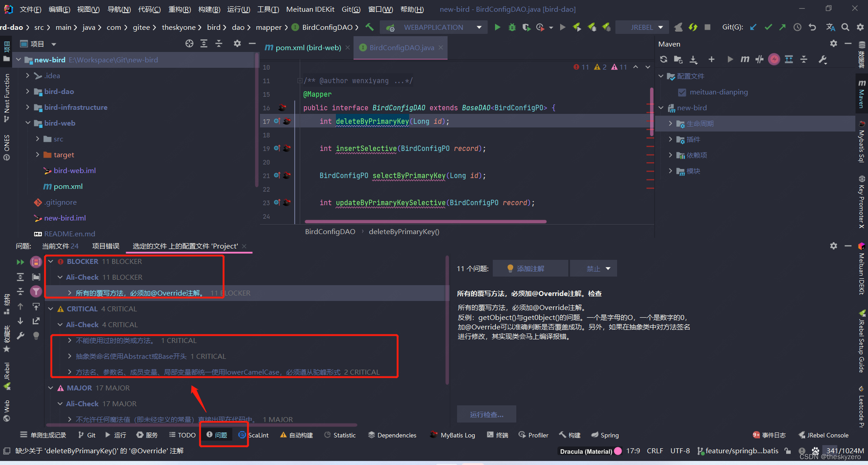Switch to 项目错误 problems tab

(106, 246)
